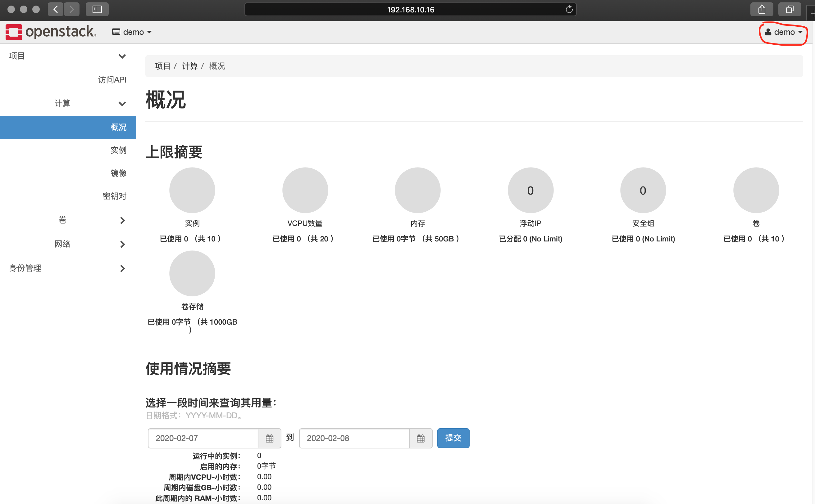The width and height of the screenshot is (815, 504).
Task: Open 镜像 in the sidebar
Action: pyautogui.click(x=118, y=173)
